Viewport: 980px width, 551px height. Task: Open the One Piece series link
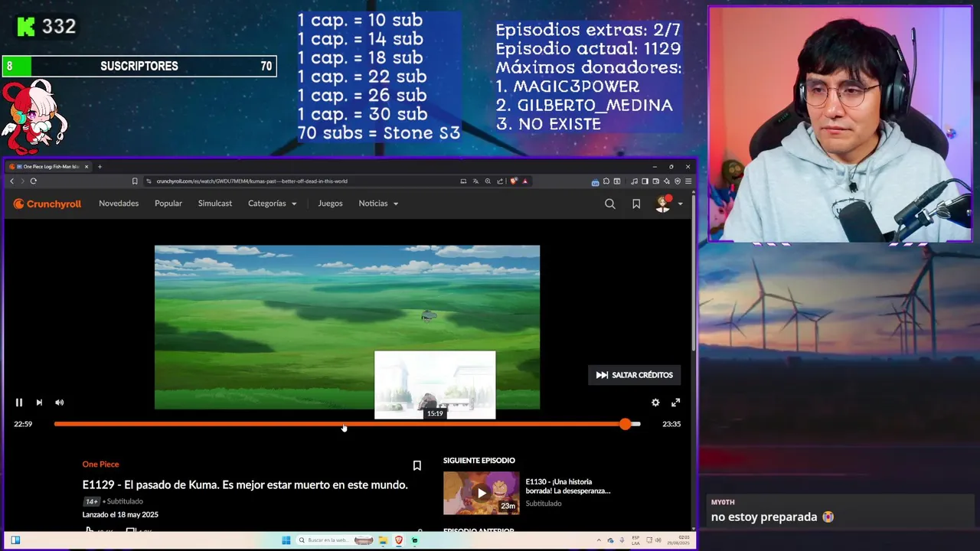(100, 465)
